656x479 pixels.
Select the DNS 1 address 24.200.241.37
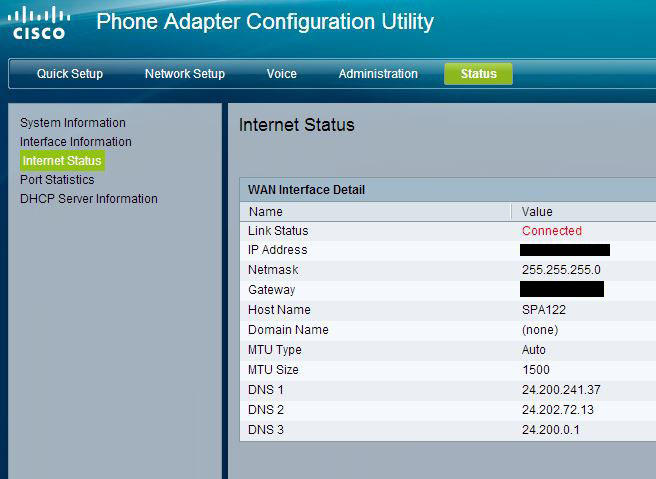coord(561,390)
